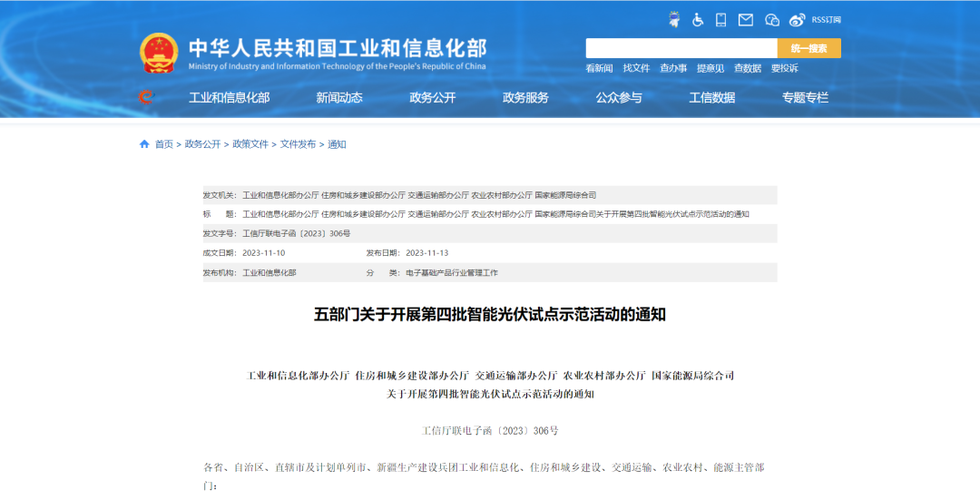The height and width of the screenshot is (500, 980).
Task: Click the red e icon in navigation bar
Action: [x=146, y=97]
